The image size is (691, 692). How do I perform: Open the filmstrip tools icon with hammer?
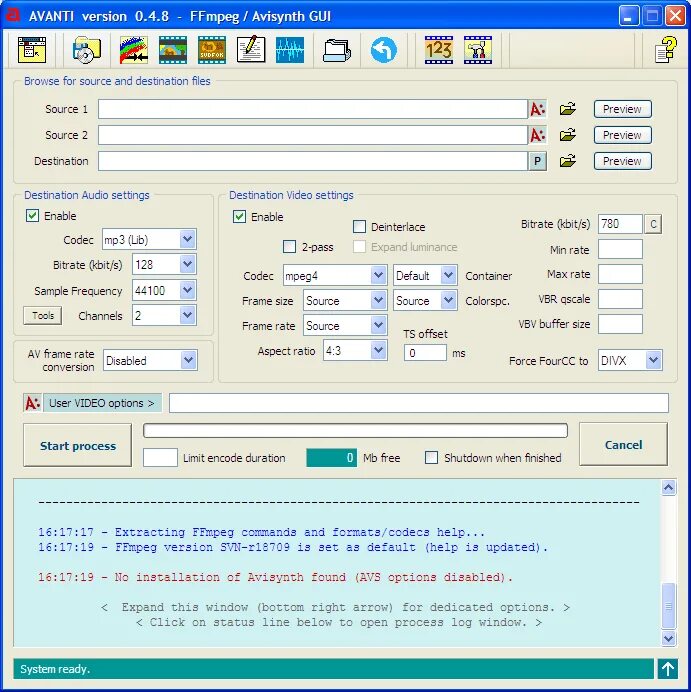point(478,50)
